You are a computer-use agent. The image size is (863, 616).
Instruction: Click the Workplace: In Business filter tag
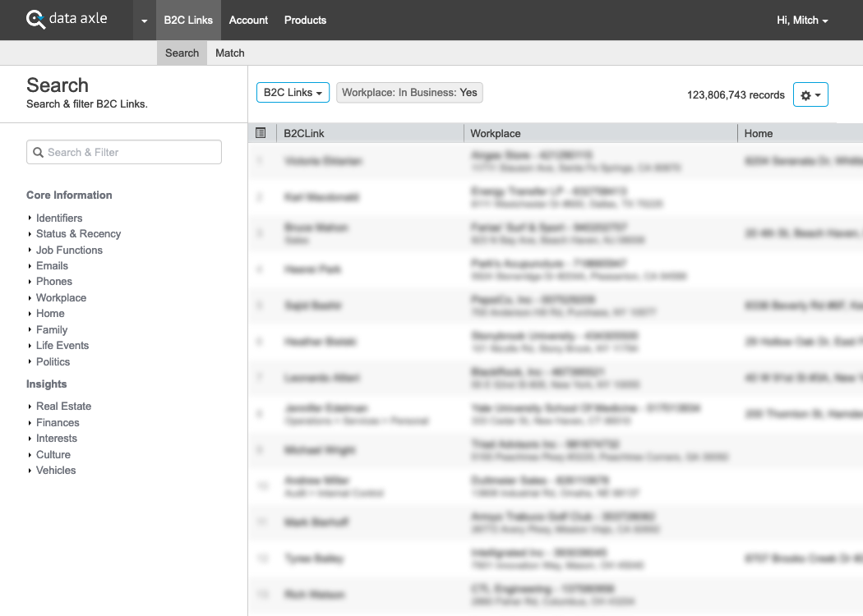[x=409, y=93]
